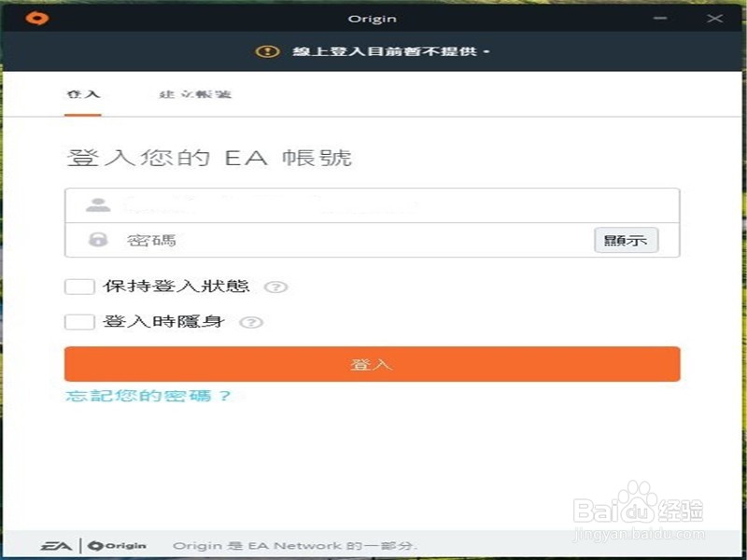Image resolution: width=747 pixels, height=560 pixels.
Task: Click the offline warning exclamation icon
Action: (267, 51)
